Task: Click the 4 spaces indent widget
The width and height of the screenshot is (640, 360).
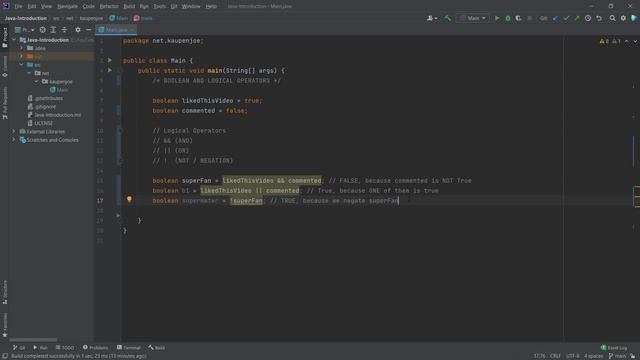Action: [593, 356]
